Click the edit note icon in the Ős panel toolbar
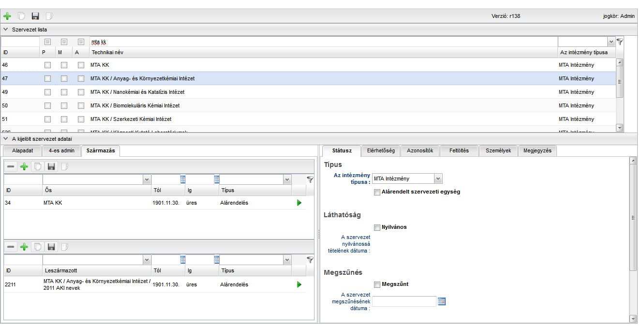Image resolution: width=644 pixels, height=328 pixels. [65, 166]
